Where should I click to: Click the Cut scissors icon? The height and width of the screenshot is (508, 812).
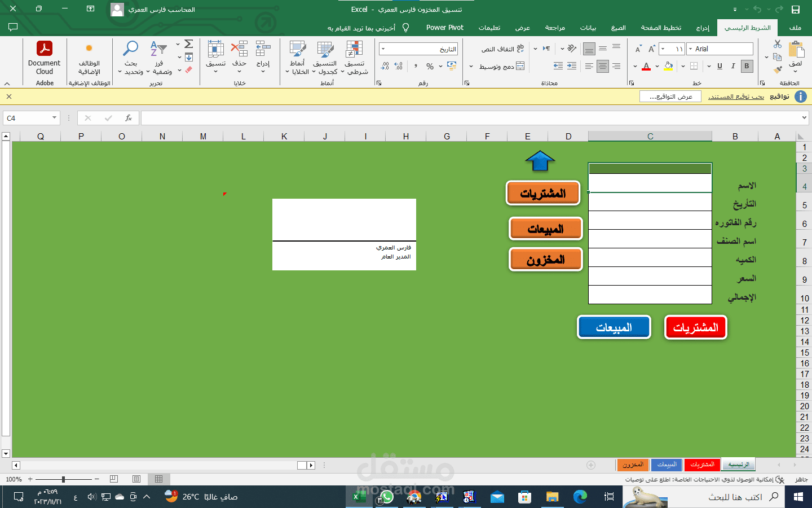pyautogui.click(x=778, y=44)
